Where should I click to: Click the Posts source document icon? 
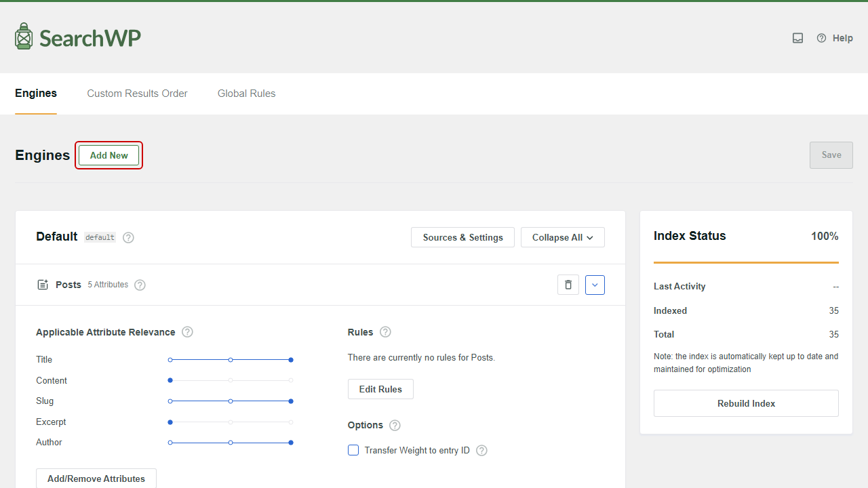pos(43,285)
